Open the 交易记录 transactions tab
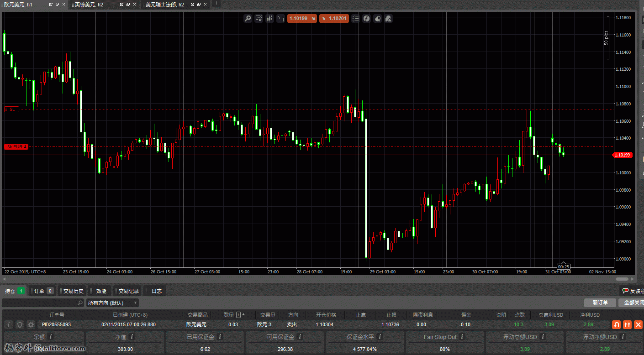 (128, 291)
